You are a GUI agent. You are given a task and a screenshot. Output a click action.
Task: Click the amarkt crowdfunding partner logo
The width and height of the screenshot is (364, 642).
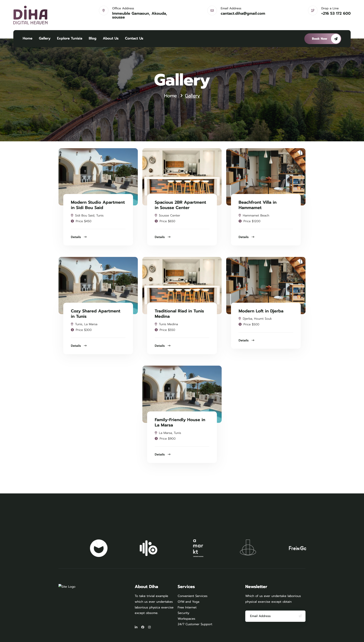coord(198,548)
